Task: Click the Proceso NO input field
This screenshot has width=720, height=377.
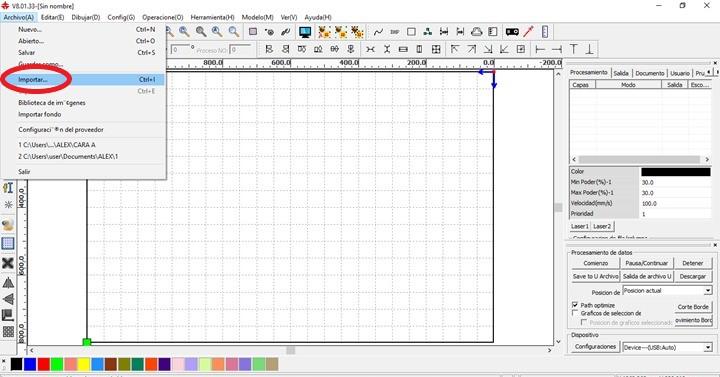Action: [x=240, y=50]
